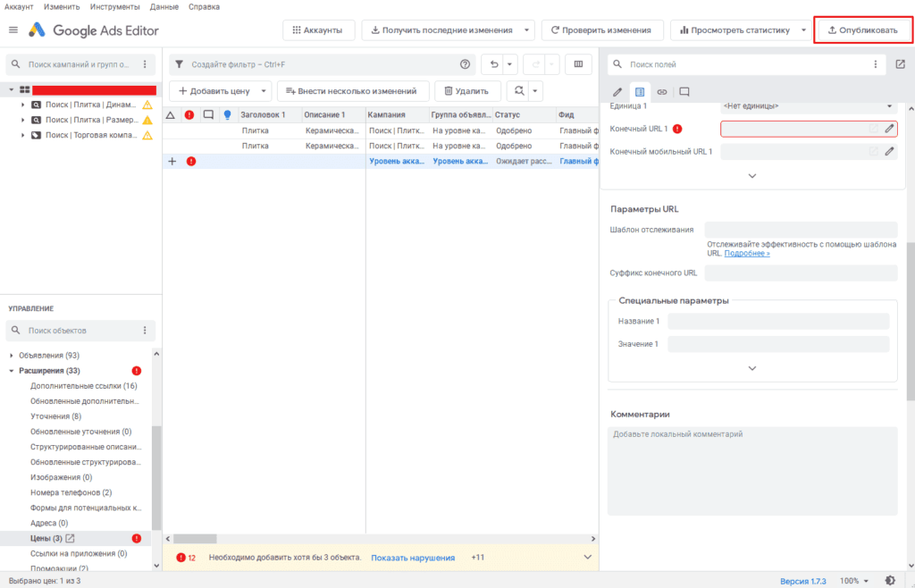Expand the violations bar chevron
The width and height of the screenshot is (915, 588).
tap(588, 557)
